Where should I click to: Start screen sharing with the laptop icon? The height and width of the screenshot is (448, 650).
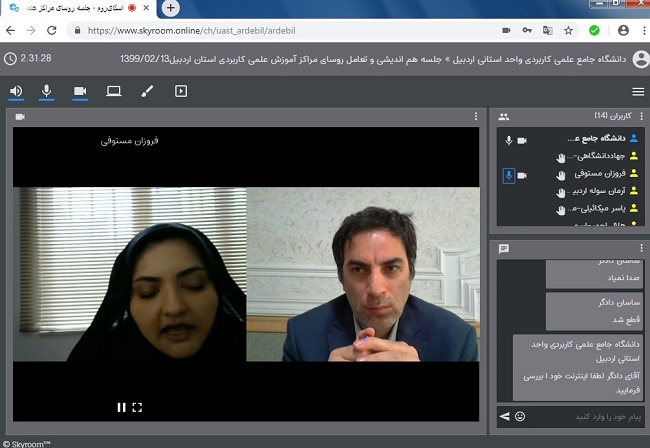click(113, 91)
